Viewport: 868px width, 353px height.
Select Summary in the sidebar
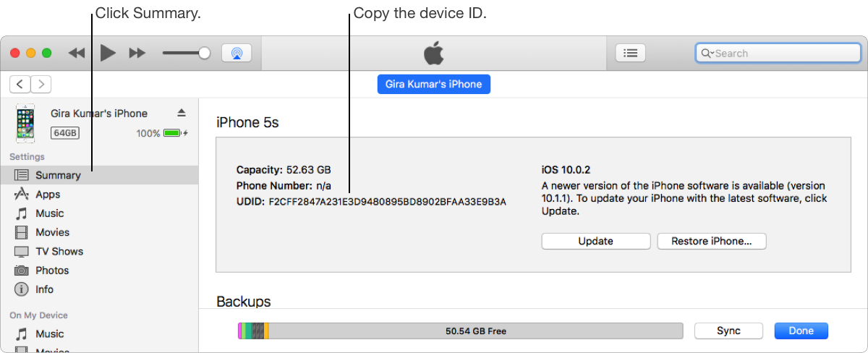pyautogui.click(x=58, y=175)
